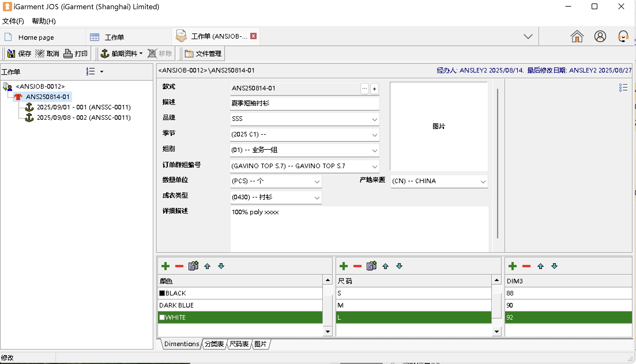Expand the garment type (成衣类型) dropdown
The image size is (636, 364).
(317, 198)
